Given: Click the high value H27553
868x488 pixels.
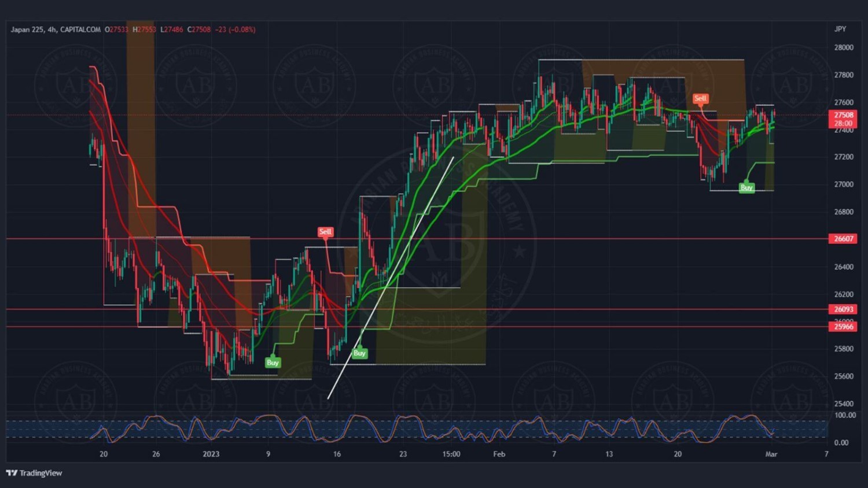Looking at the screenshot, I should tap(144, 29).
